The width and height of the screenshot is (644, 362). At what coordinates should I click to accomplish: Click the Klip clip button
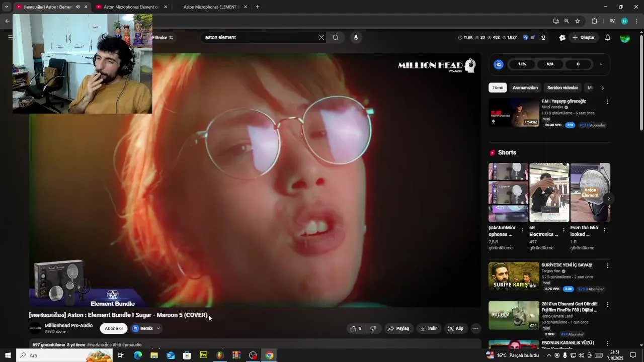pyautogui.click(x=456, y=328)
